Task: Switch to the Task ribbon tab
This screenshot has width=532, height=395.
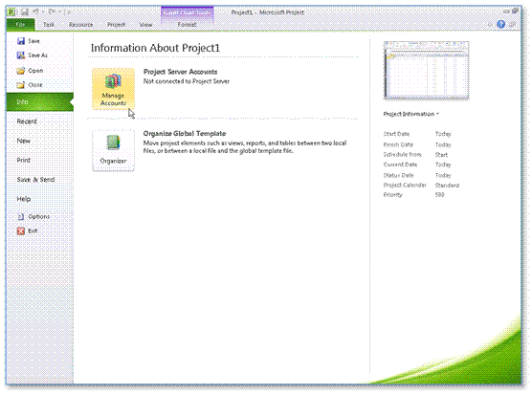Action: tap(49, 25)
